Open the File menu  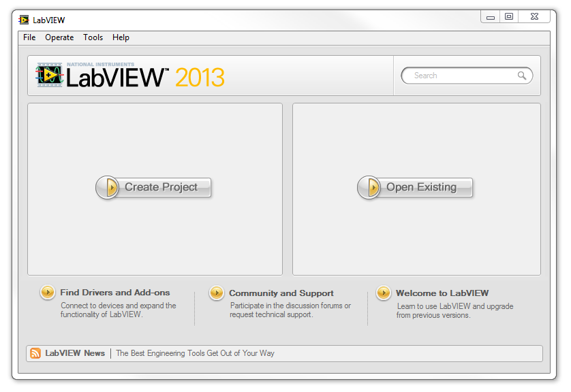[29, 37]
